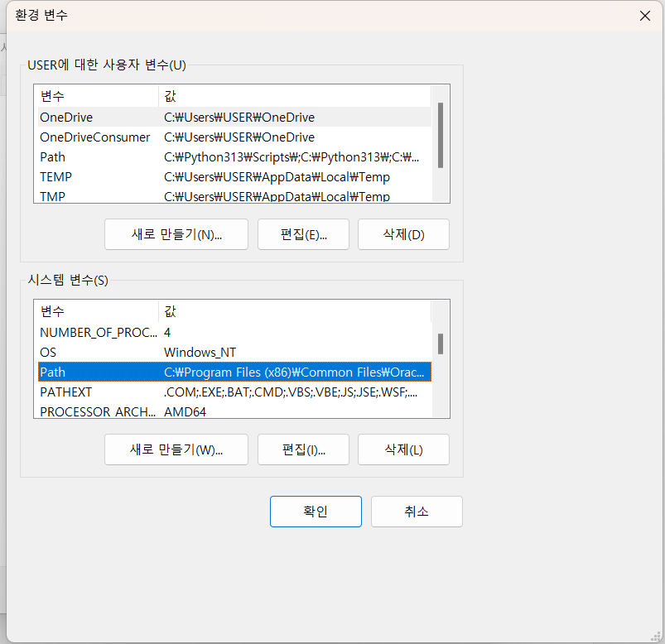
Task: Click the .COM;.EXE;.BAT value cell
Action: tap(291, 392)
